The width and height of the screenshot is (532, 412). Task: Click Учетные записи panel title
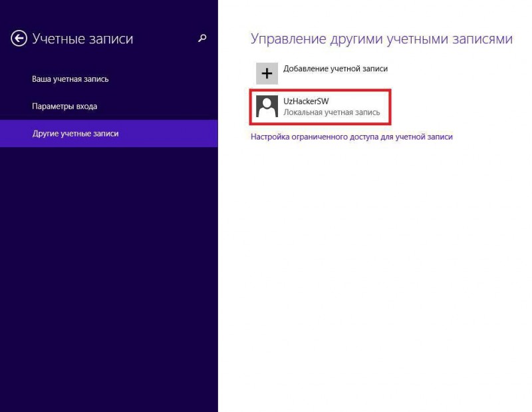pos(82,39)
